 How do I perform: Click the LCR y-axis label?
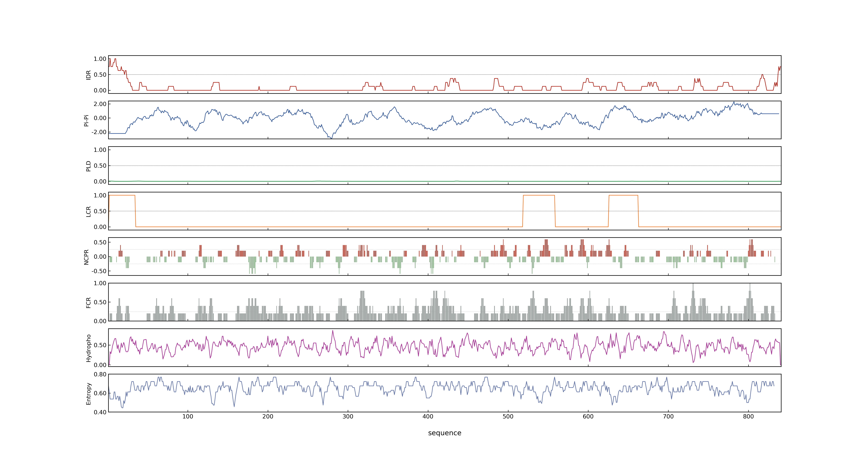coord(89,211)
